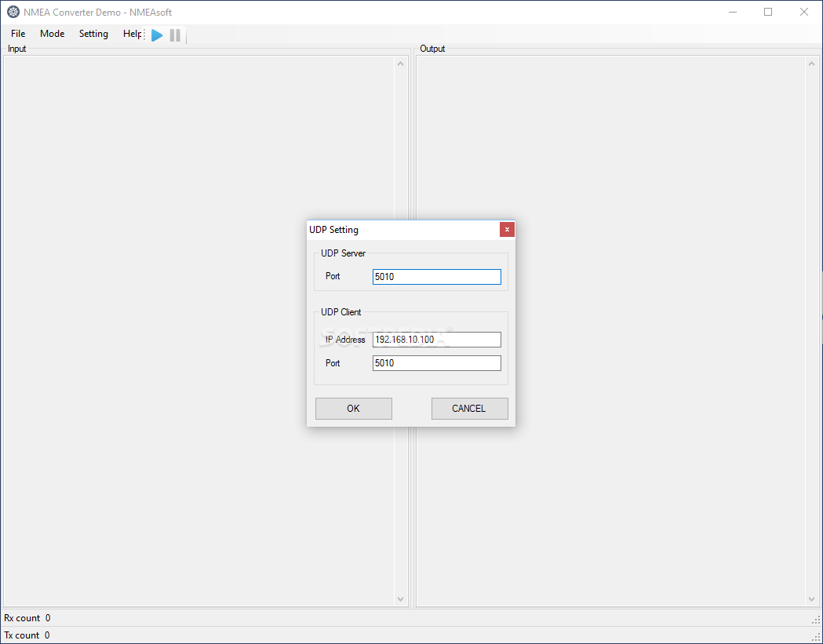823x644 pixels.
Task: Click the UDP Client group label
Action: pos(341,311)
